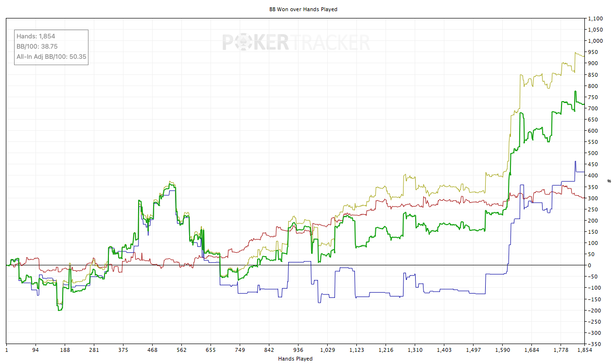Screen dimensions: 615x364
Task: Click the y-axis label 400
Action: (x=593, y=175)
